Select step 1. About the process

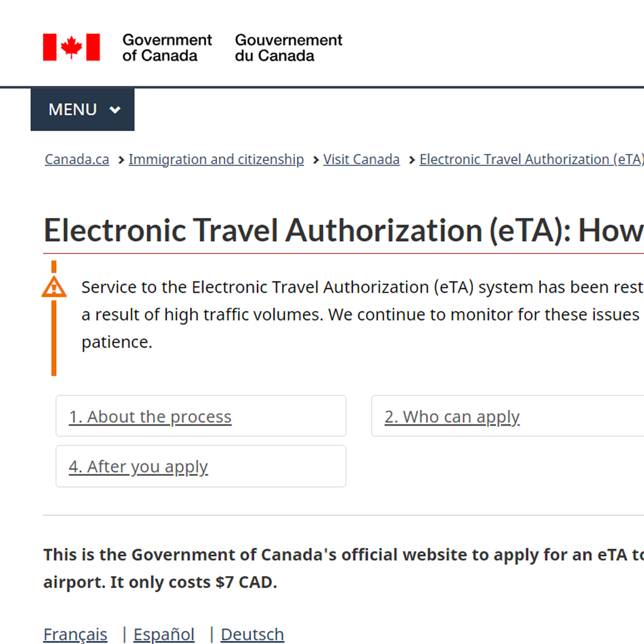click(x=150, y=417)
